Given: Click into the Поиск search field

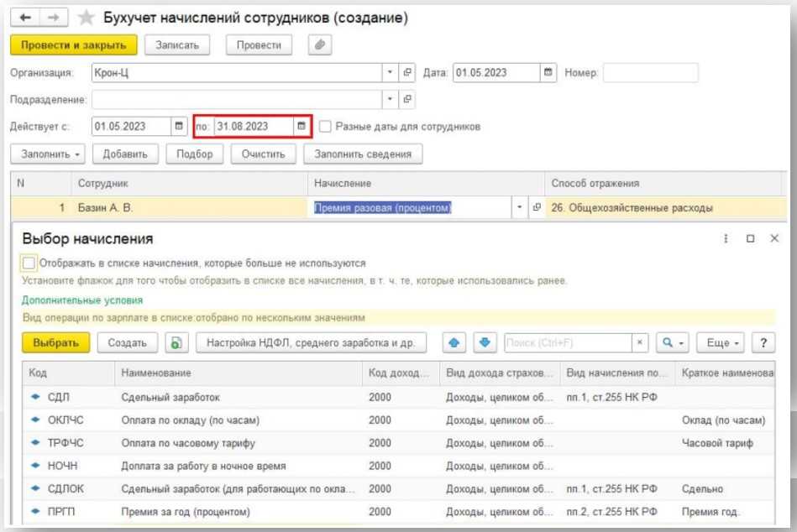Looking at the screenshot, I should [x=567, y=343].
